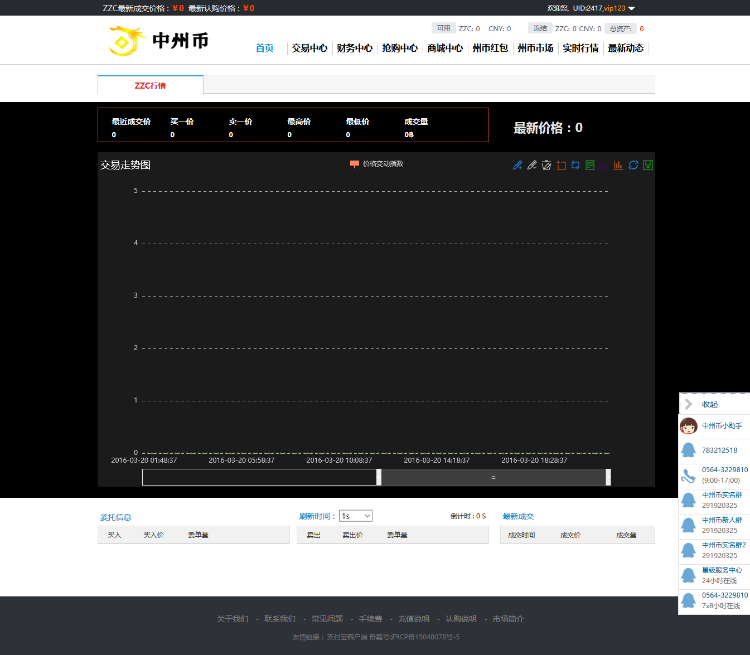The width and height of the screenshot is (750, 655).
Task: Click the 最新价格：0 text
Action: pyautogui.click(x=548, y=128)
